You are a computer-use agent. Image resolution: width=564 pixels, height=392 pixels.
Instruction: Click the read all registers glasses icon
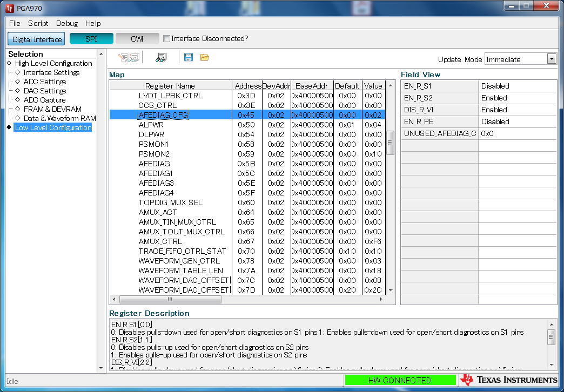point(161,58)
